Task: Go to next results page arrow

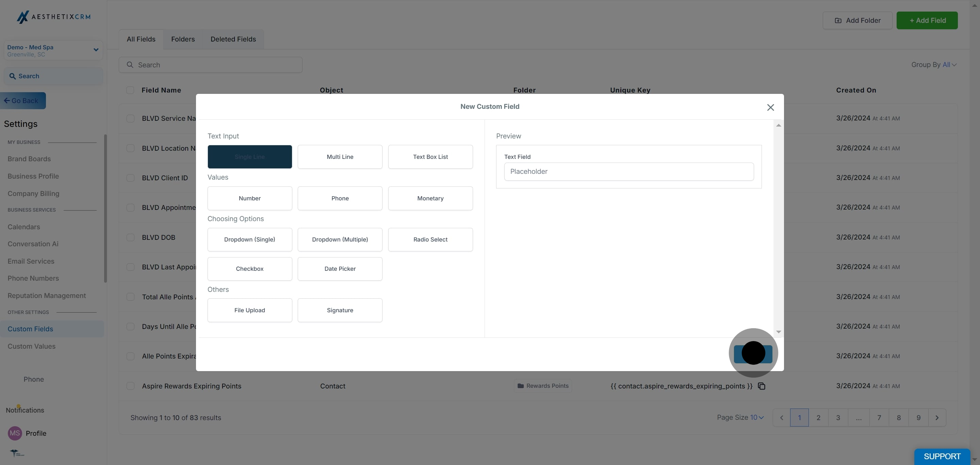Action: coord(937,417)
